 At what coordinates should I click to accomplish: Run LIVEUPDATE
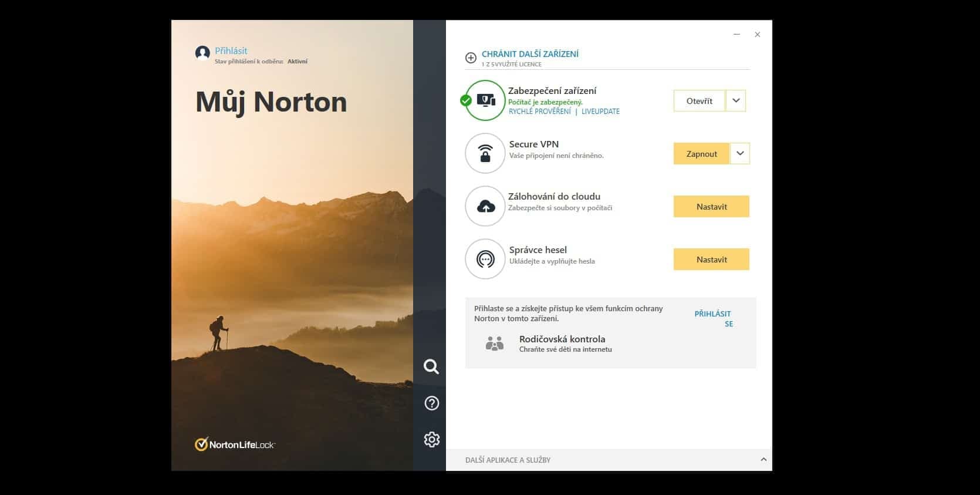600,112
